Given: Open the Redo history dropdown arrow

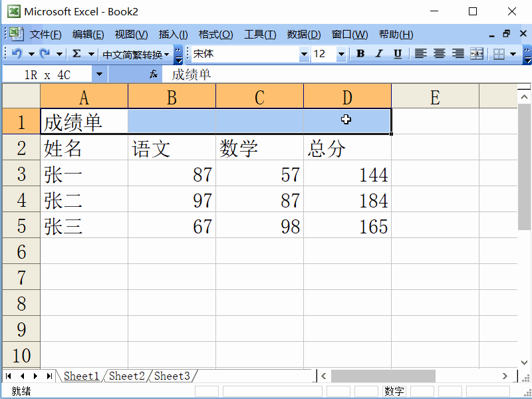Looking at the screenshot, I should [59, 54].
